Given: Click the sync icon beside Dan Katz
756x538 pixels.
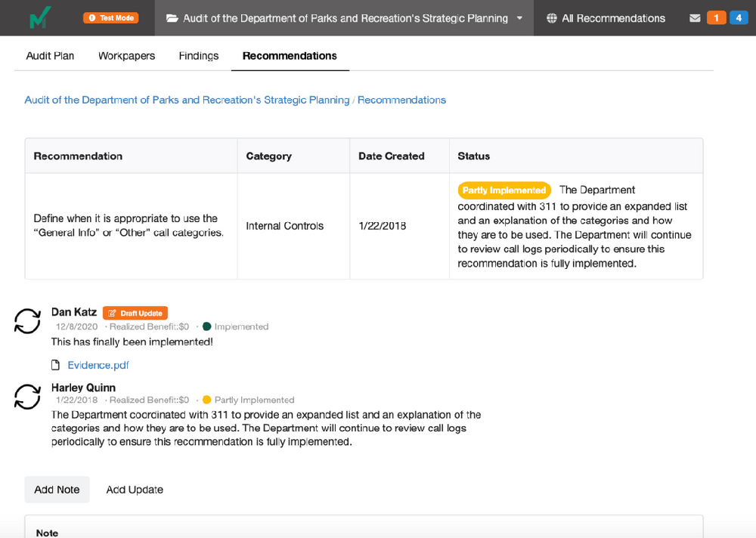Looking at the screenshot, I should (x=28, y=320).
